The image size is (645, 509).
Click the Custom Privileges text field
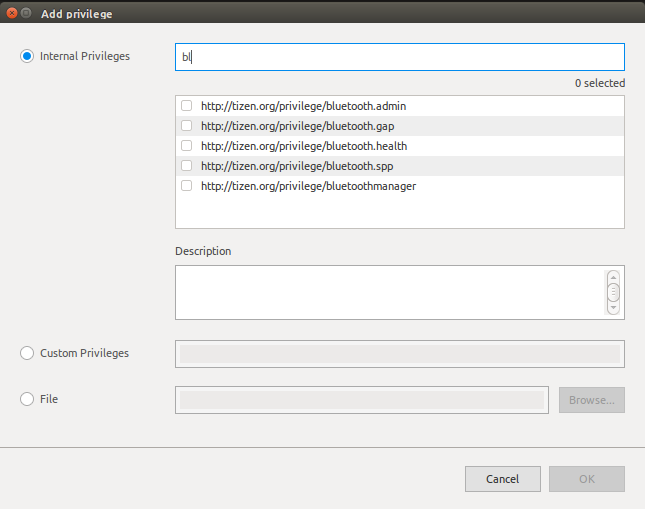(x=399, y=354)
